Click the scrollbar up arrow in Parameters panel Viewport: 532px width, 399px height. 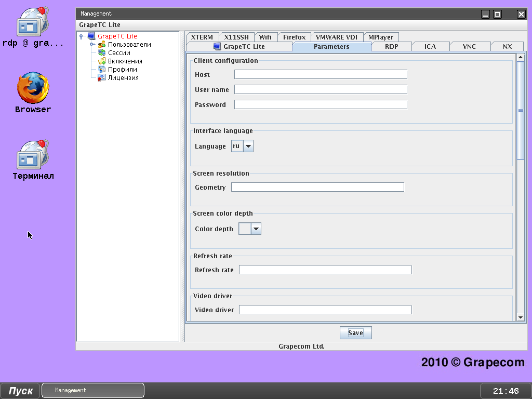521,57
